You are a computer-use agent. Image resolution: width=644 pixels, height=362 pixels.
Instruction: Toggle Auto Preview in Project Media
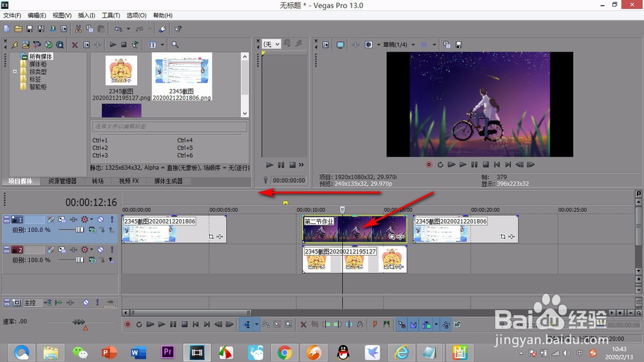135,44
